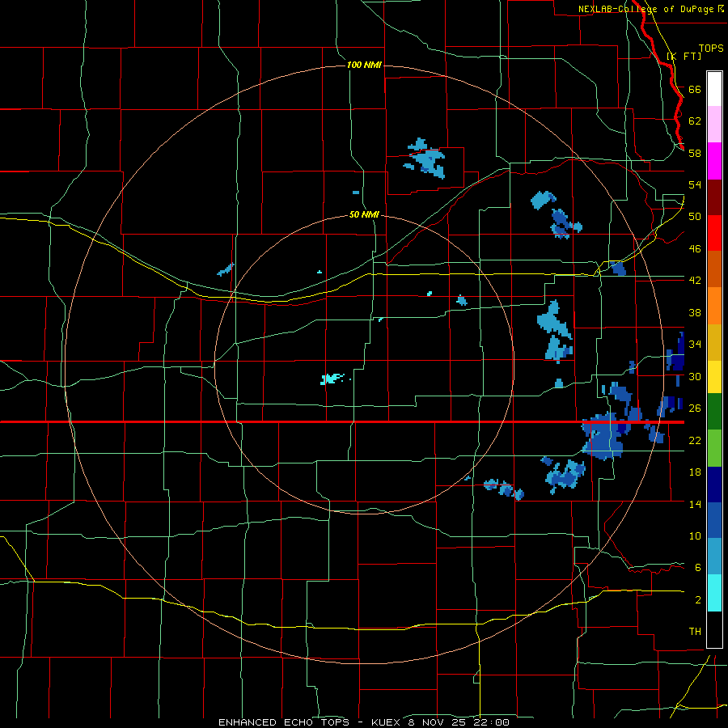Click the 18 legend value
This screenshot has width=728, height=728.
(x=695, y=472)
